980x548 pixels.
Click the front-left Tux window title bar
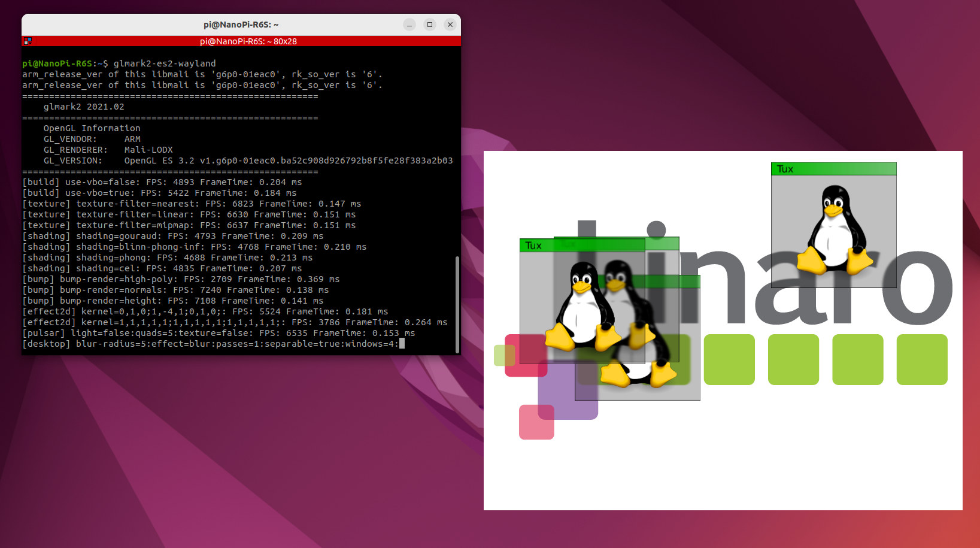tap(582, 245)
